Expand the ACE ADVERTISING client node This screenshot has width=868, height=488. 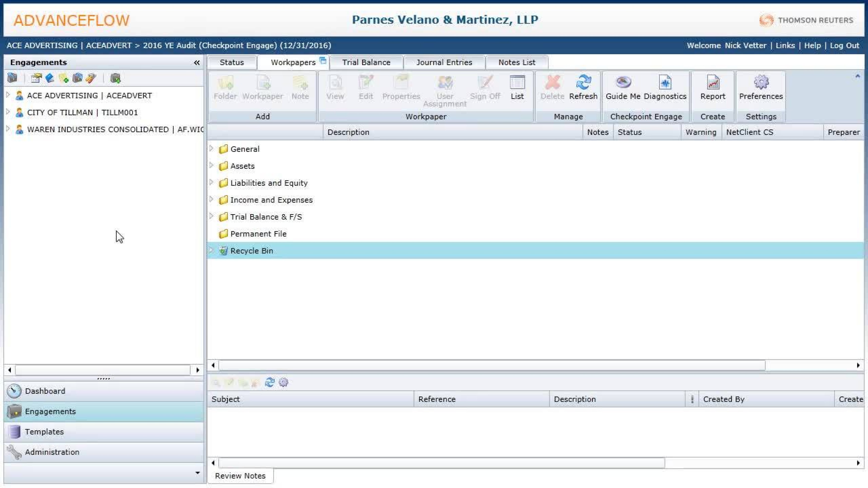(8, 95)
